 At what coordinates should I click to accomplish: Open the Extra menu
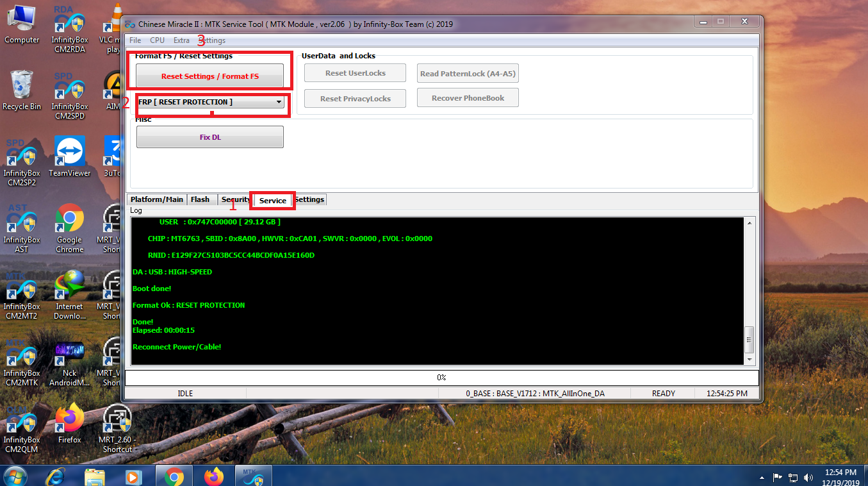click(x=181, y=40)
